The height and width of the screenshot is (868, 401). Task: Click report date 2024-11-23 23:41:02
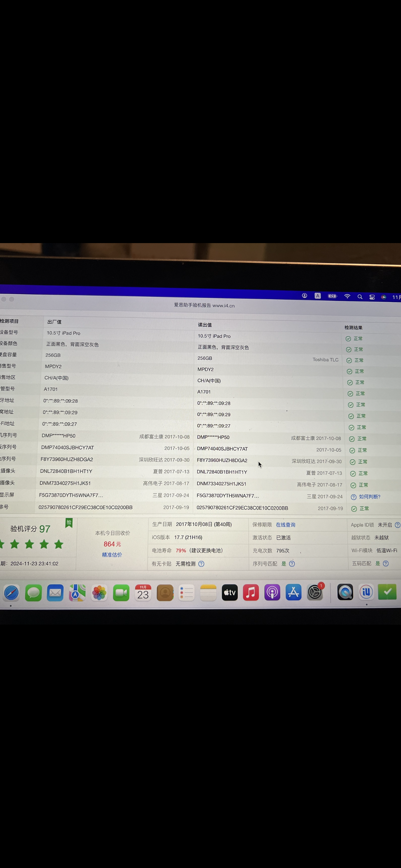coord(34,563)
